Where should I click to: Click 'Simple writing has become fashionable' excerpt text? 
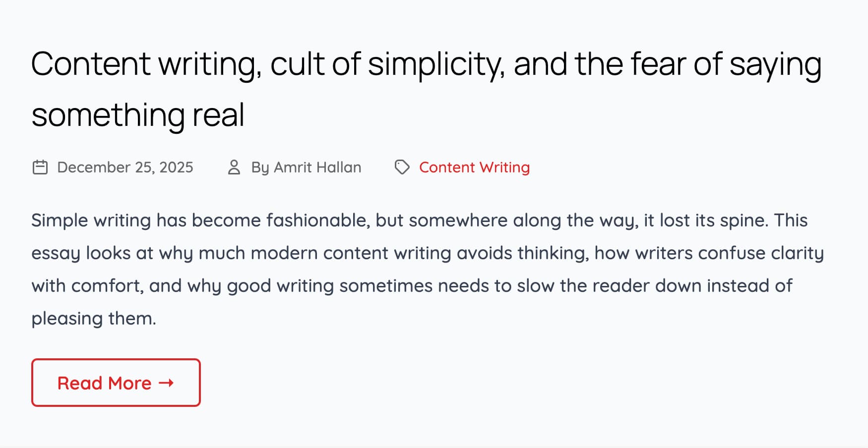click(x=200, y=220)
